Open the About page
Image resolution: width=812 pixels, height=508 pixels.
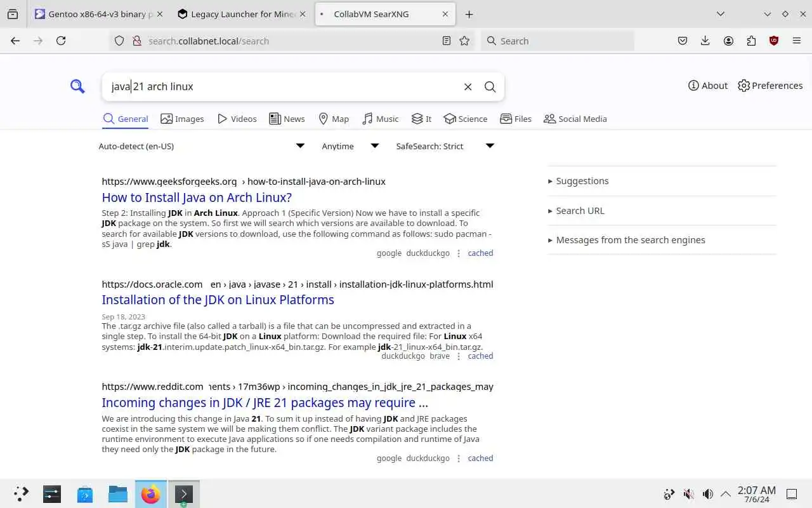(x=708, y=86)
